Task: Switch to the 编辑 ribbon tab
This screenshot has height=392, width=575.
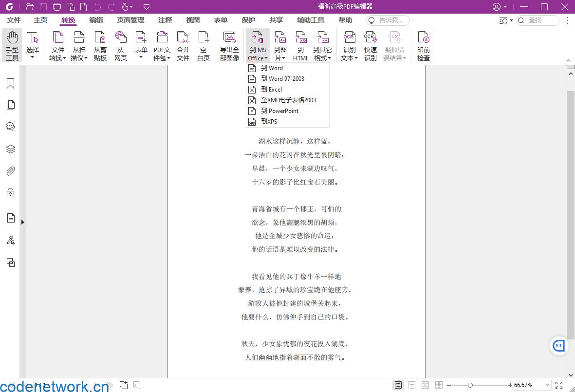Action: (96, 20)
